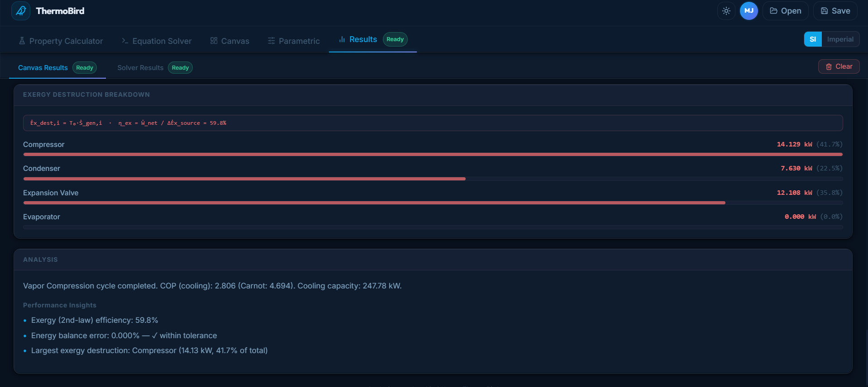Image resolution: width=868 pixels, height=387 pixels.
Task: Click the '7.630 kW' condenser value
Action: (x=796, y=169)
